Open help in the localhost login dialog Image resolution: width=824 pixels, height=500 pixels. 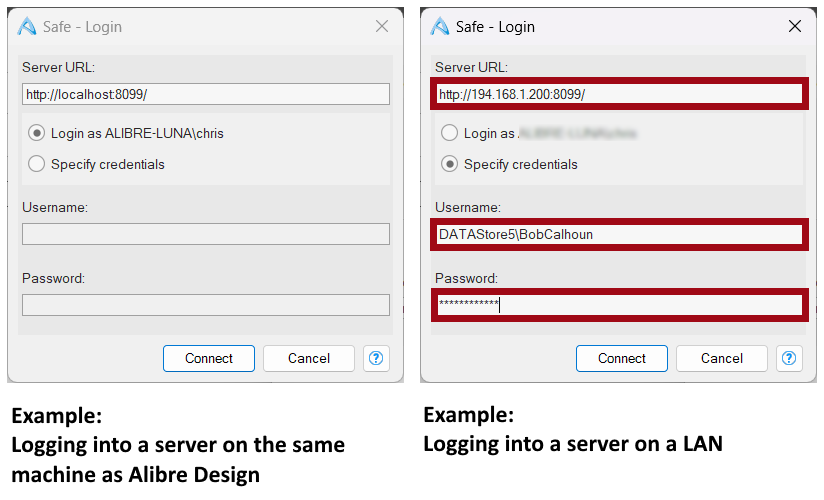click(376, 358)
